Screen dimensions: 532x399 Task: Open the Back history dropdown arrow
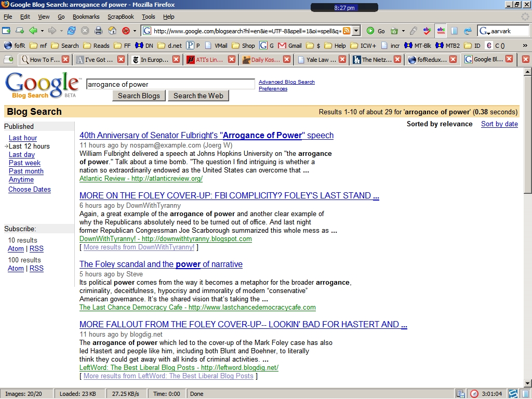(43, 31)
